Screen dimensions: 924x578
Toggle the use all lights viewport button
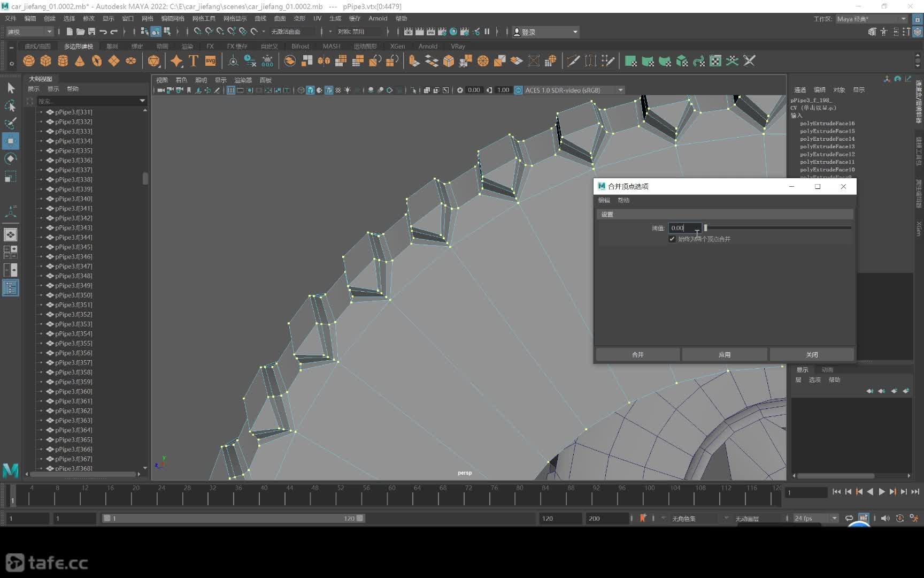click(348, 90)
